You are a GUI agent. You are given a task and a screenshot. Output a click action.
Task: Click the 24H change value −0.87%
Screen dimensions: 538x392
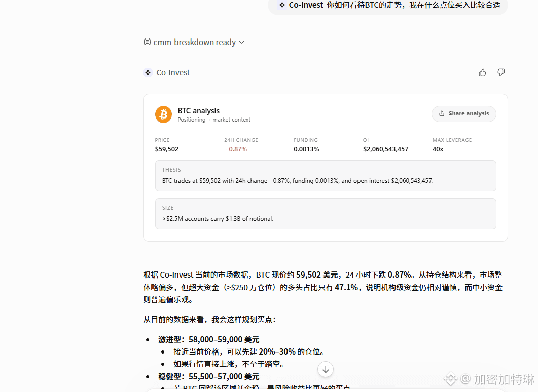[236, 149]
